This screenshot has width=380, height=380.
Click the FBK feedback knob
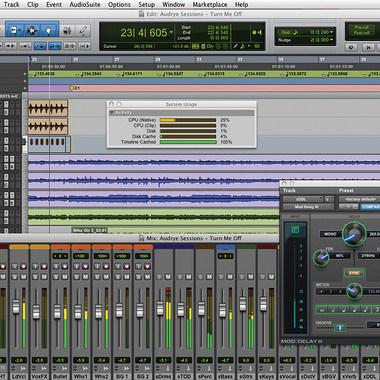tap(321, 258)
